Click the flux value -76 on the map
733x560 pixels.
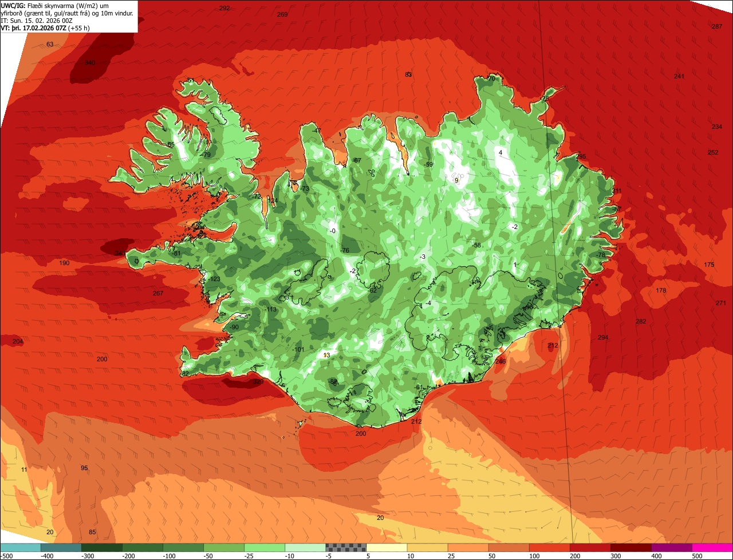344,251
